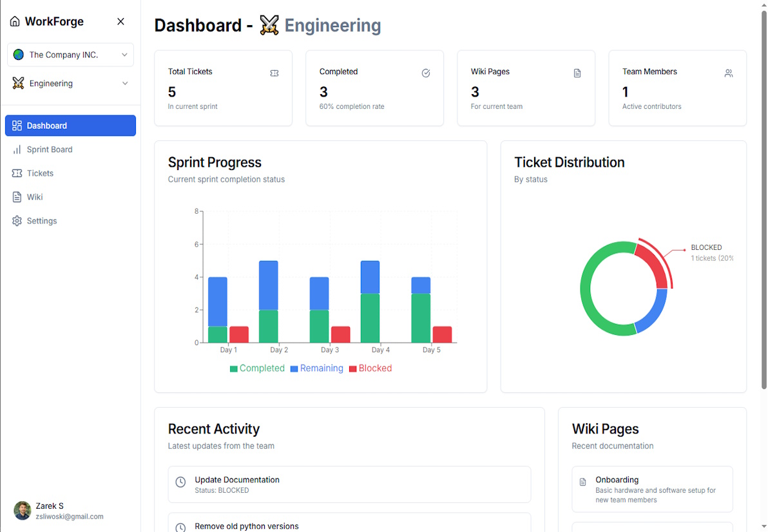Toggle the Remaining legend item

pyautogui.click(x=316, y=368)
